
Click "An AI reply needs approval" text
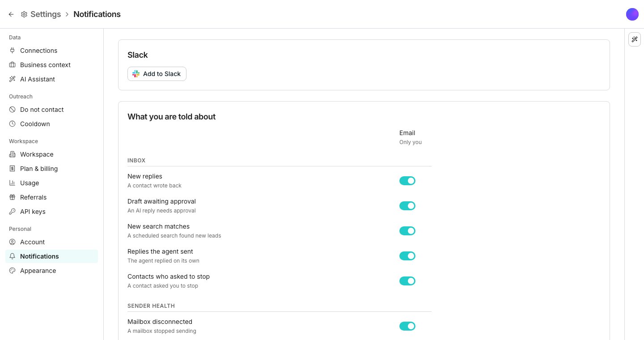coord(161,211)
